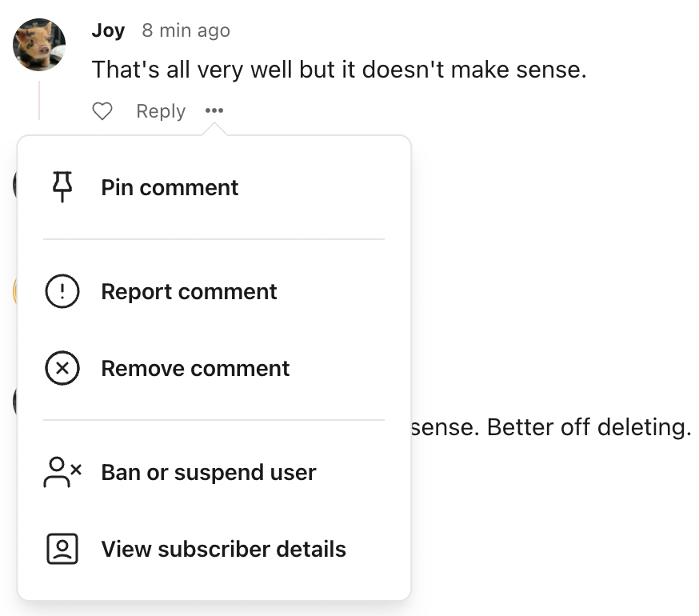This screenshot has width=699, height=616.
Task: Open the three-dots more options menu
Action: point(214,110)
